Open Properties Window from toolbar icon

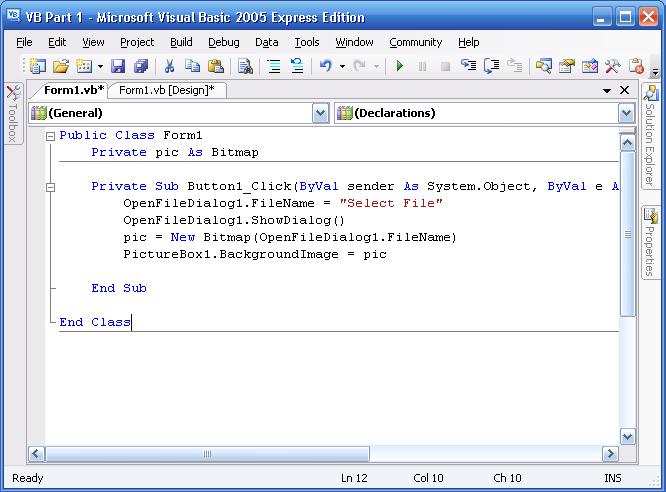(567, 66)
